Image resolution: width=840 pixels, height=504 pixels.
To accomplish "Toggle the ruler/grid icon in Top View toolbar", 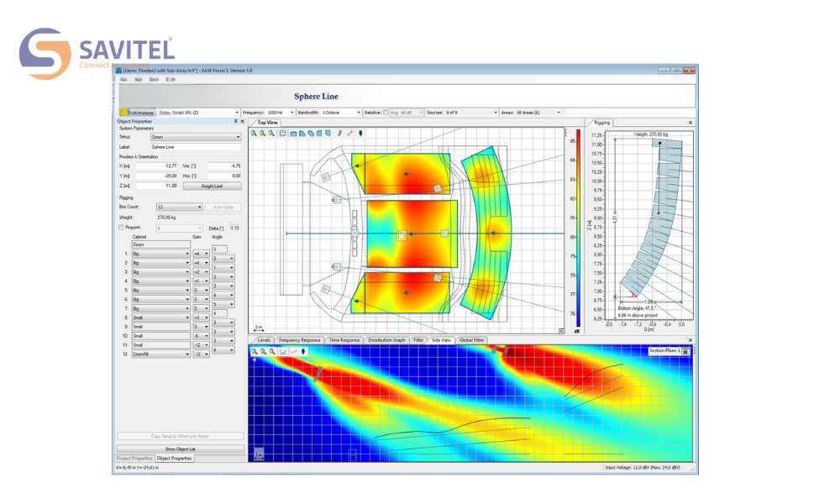I will coord(283,134).
